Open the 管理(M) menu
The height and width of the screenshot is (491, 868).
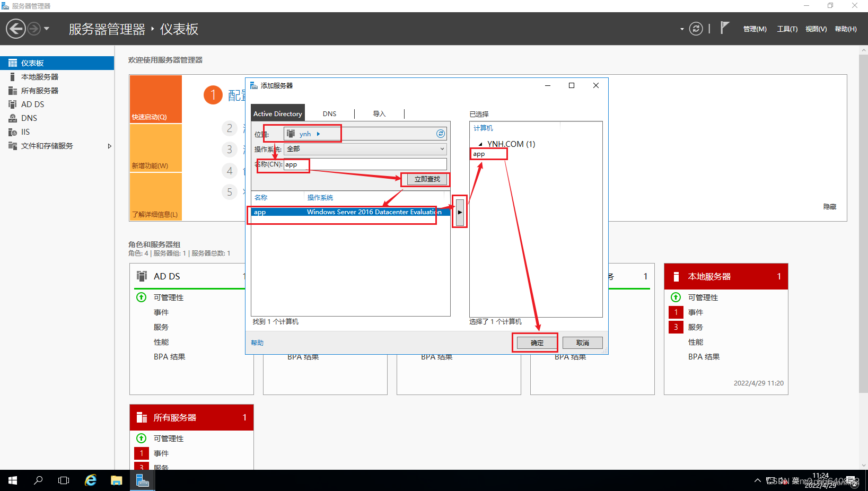(x=755, y=29)
